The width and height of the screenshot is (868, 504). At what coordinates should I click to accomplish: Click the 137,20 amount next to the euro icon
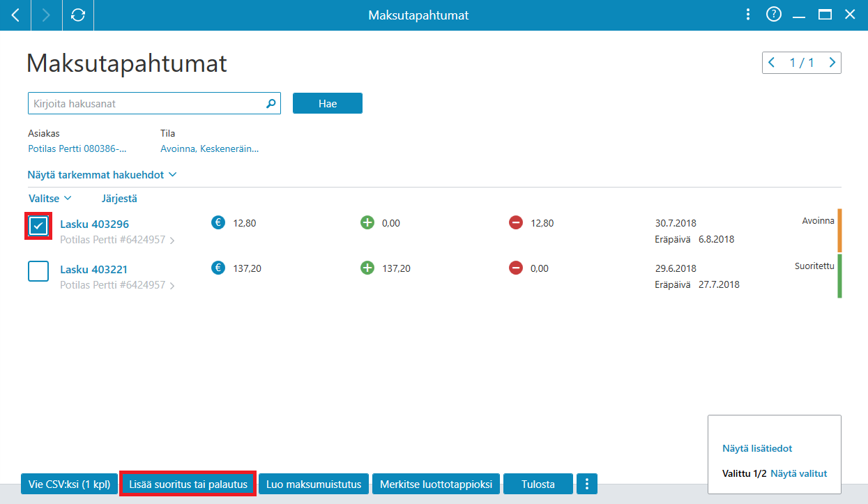click(247, 268)
